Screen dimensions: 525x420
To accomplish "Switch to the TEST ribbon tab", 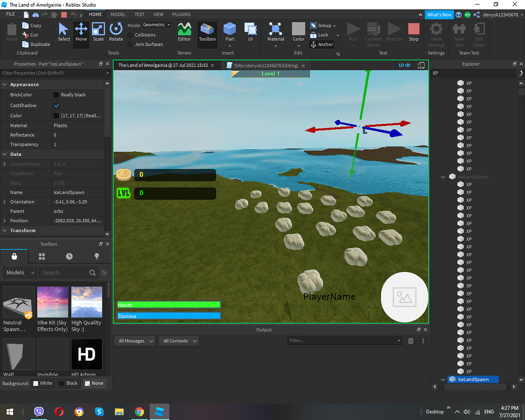I will point(139,14).
